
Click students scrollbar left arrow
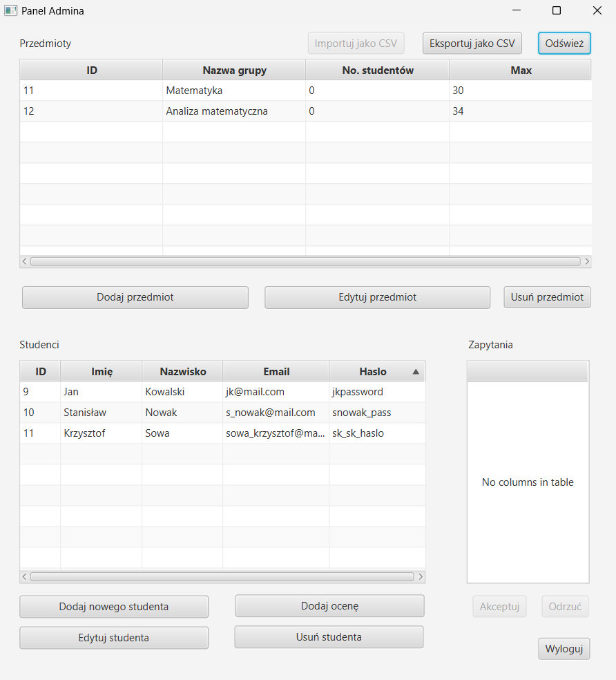(x=24, y=577)
